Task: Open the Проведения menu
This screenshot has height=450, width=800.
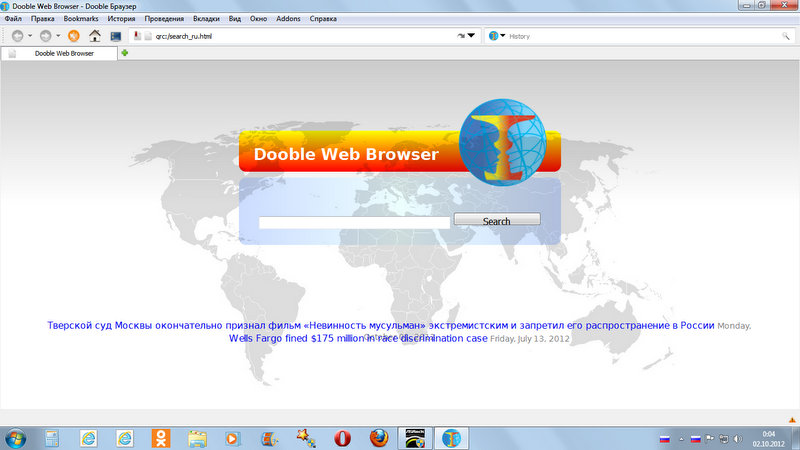Action: (x=164, y=18)
